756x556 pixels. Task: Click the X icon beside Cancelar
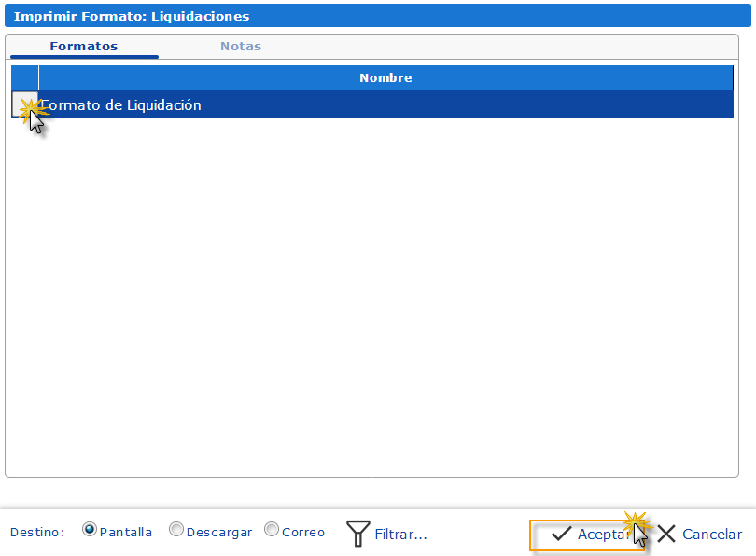coord(666,533)
